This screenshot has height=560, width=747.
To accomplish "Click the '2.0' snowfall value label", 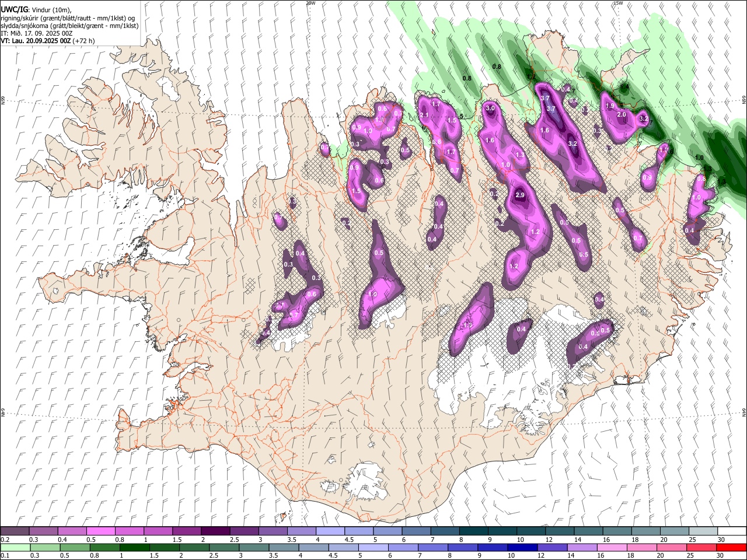I will (x=622, y=115).
